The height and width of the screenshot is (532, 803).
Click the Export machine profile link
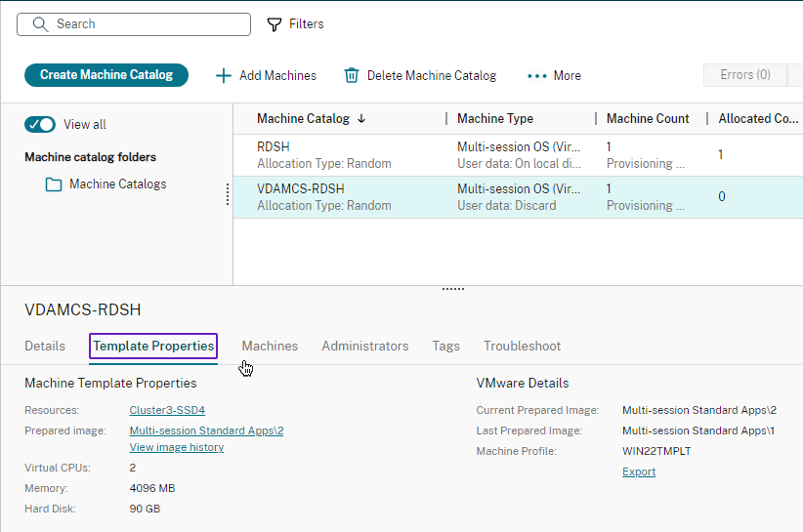639,471
